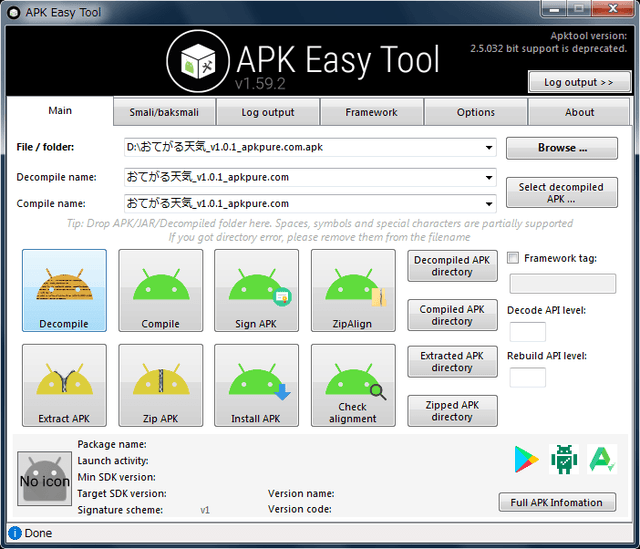The height and width of the screenshot is (549, 640).
Task: Click the Rebuild API level field
Action: 528,377
